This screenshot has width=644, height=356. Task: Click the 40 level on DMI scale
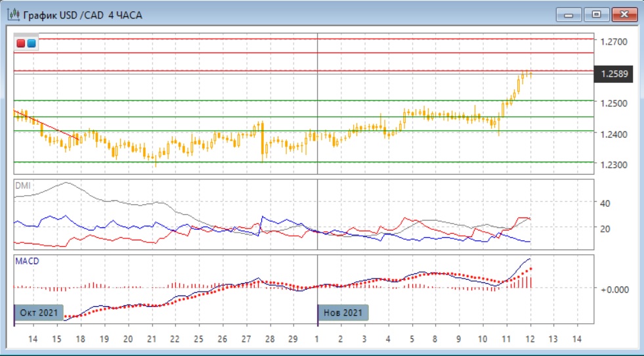tap(604, 204)
